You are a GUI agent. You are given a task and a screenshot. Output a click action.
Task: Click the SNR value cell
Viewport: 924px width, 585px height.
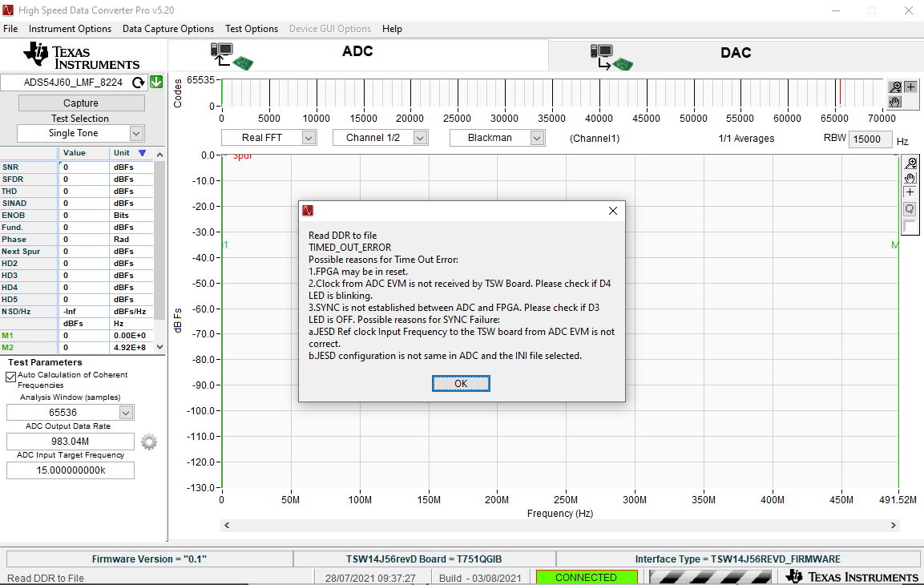point(84,167)
